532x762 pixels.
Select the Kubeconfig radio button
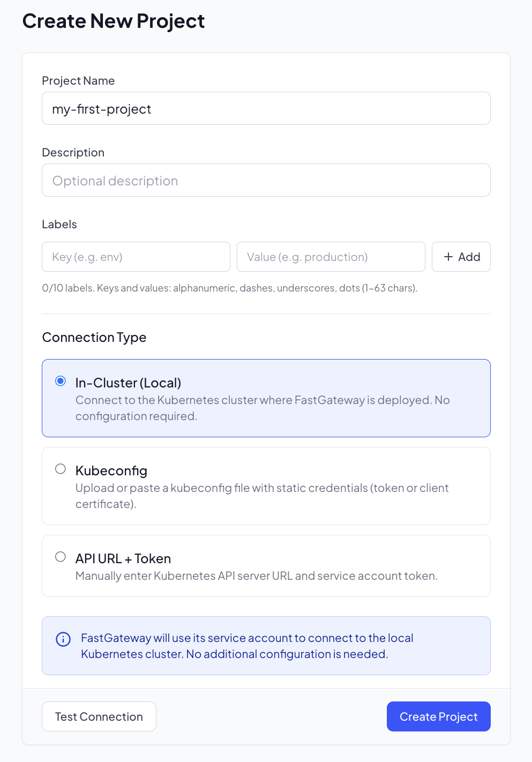(61, 469)
